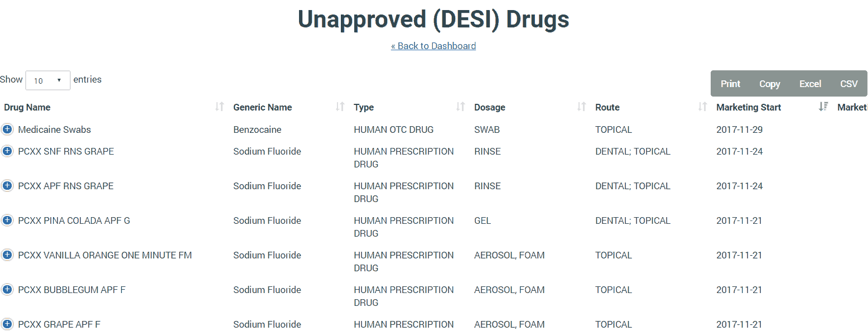Expand the PCXX APF RNS GRAPE row
This screenshot has height=331, width=868.
point(7,186)
